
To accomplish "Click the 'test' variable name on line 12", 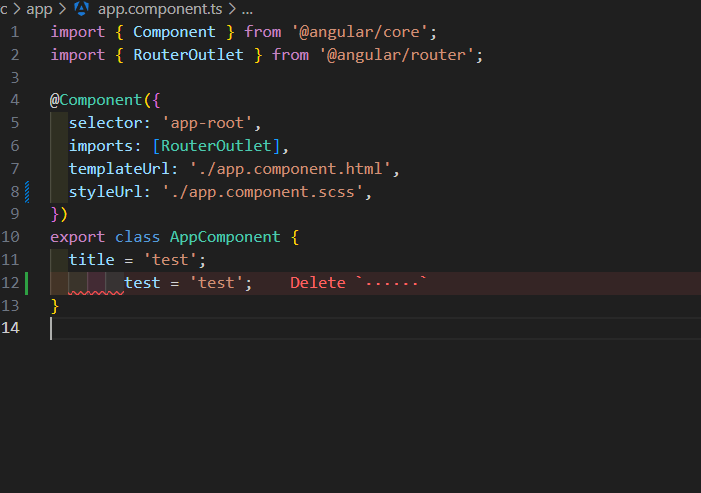I will click(x=142, y=282).
